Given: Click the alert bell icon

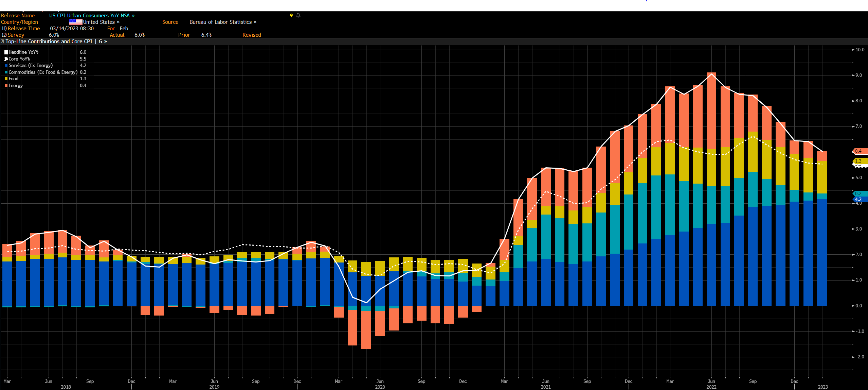Looking at the screenshot, I should [298, 15].
